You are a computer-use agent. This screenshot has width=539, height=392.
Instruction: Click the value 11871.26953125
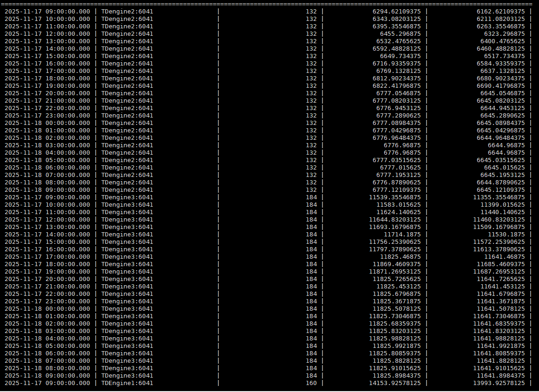point(394,272)
